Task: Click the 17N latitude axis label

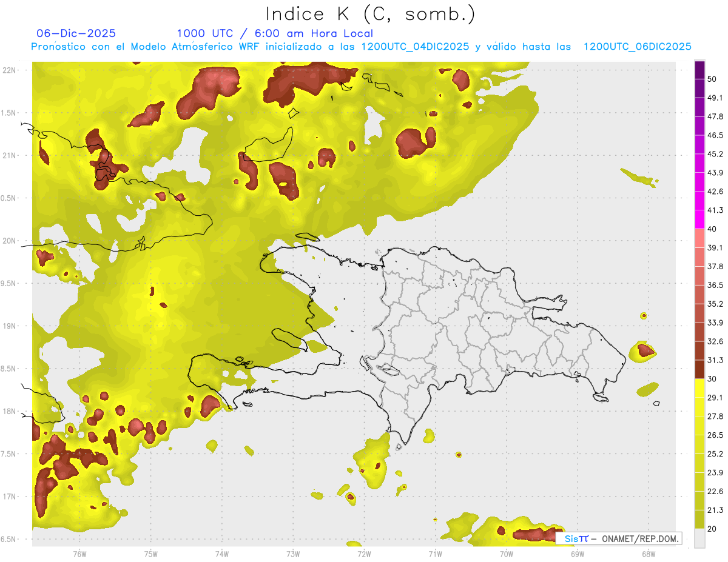Action: (x=10, y=497)
